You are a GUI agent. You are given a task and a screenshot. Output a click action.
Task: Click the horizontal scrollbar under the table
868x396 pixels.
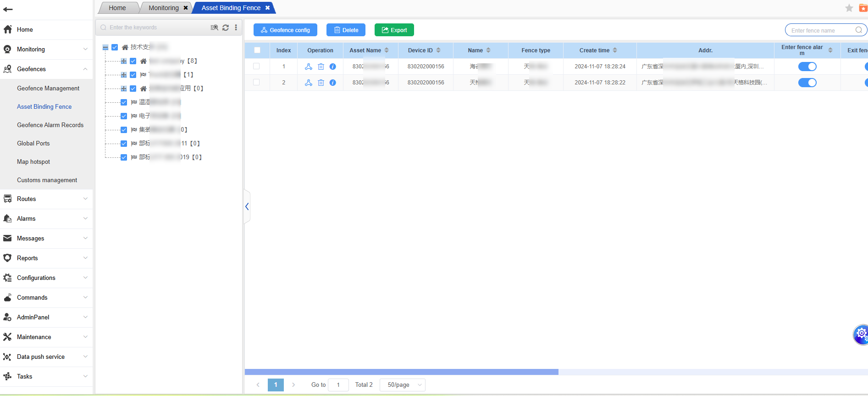click(402, 372)
